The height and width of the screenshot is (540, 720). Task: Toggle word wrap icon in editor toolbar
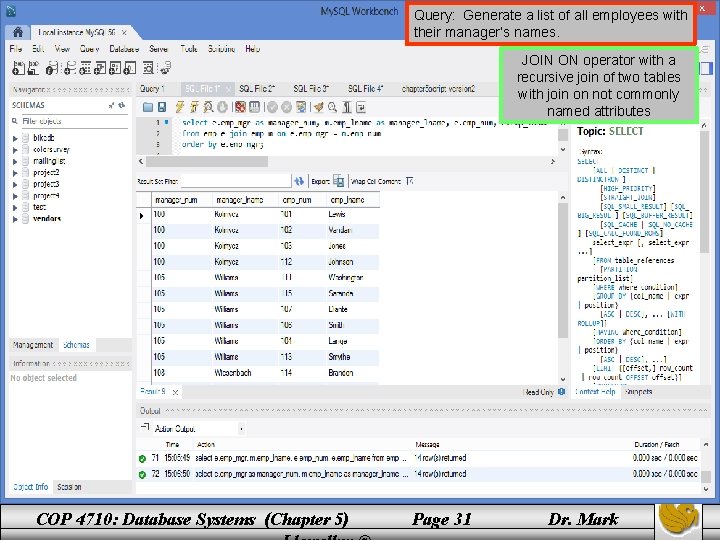[x=361, y=107]
